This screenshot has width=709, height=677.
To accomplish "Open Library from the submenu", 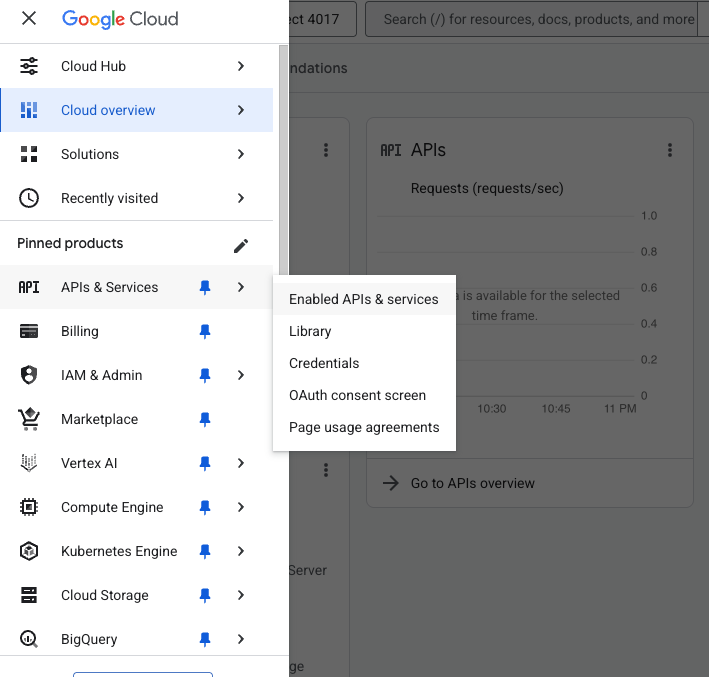I will (x=364, y=331).
